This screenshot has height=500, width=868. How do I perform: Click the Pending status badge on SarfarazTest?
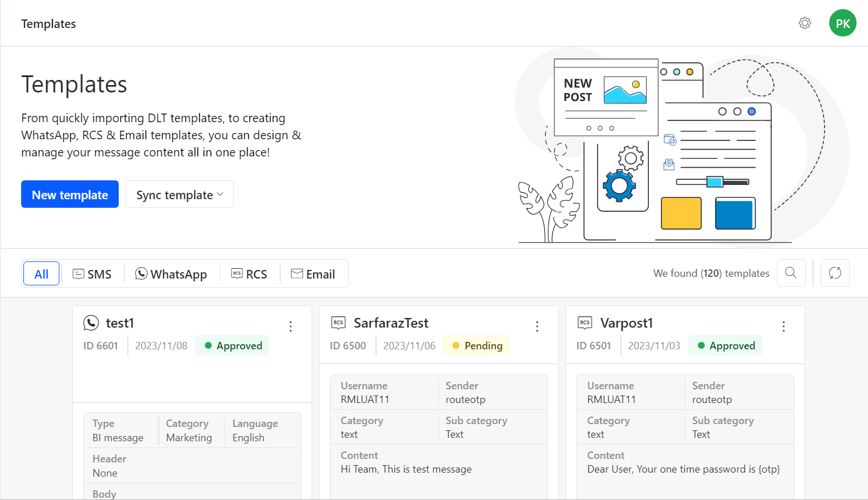[477, 345]
